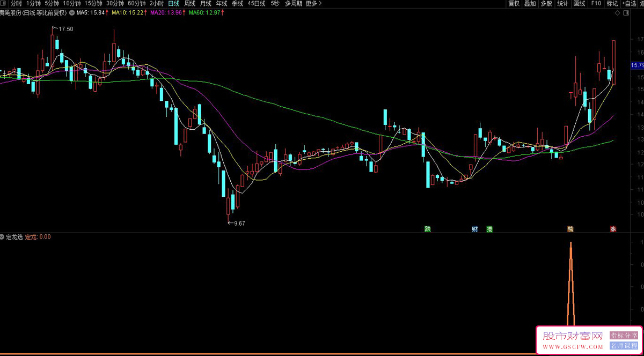Switch to the 周线 weekly tab
The width and height of the screenshot is (644, 356).
(x=190, y=4)
